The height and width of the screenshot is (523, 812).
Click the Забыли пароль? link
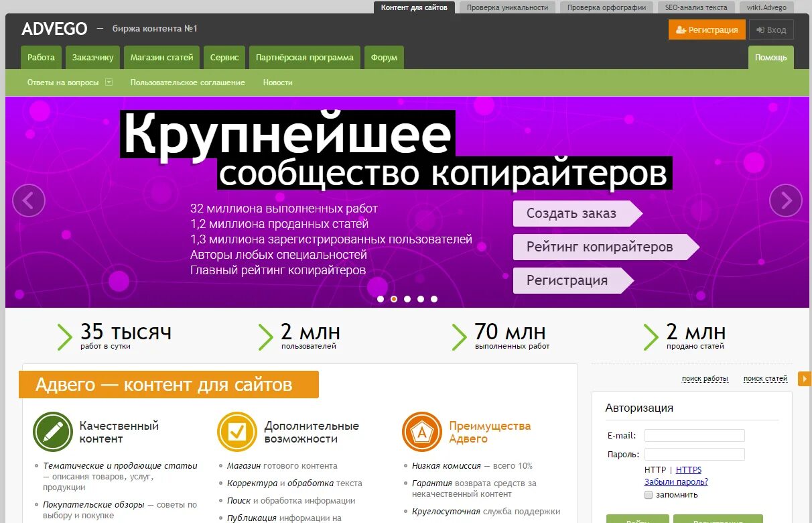click(676, 482)
